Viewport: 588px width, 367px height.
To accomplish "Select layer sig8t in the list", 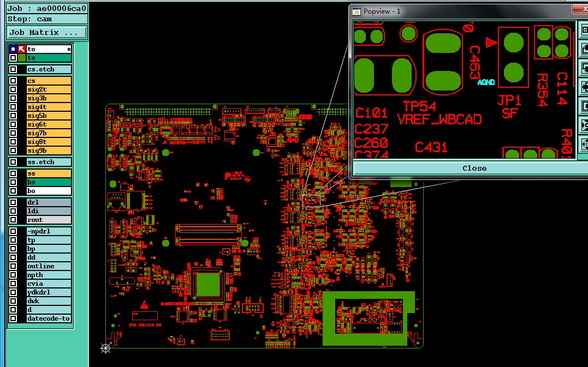I will 49,142.
